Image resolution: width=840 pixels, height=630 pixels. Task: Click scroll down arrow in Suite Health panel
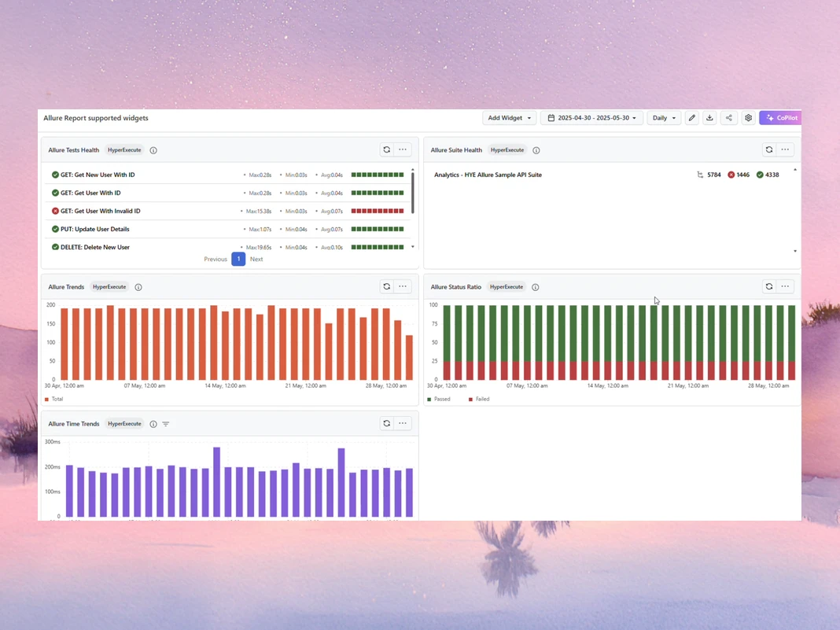[x=795, y=251]
